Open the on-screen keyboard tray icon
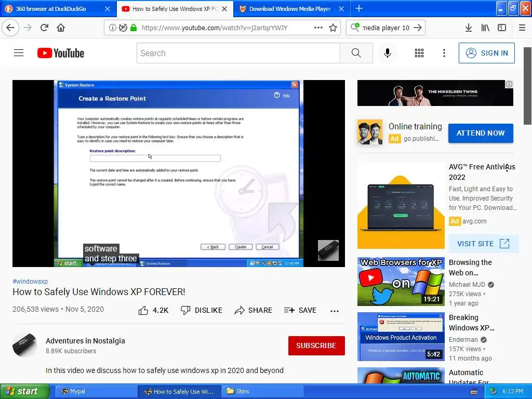The height and width of the screenshot is (399, 532). point(474,392)
